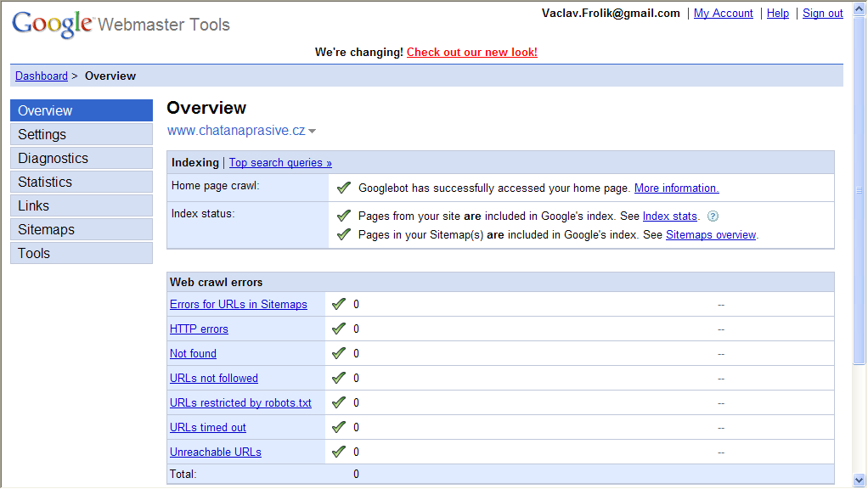
Task: Click the Vaclav.Frolik@gmail.com account text
Action: 611,14
